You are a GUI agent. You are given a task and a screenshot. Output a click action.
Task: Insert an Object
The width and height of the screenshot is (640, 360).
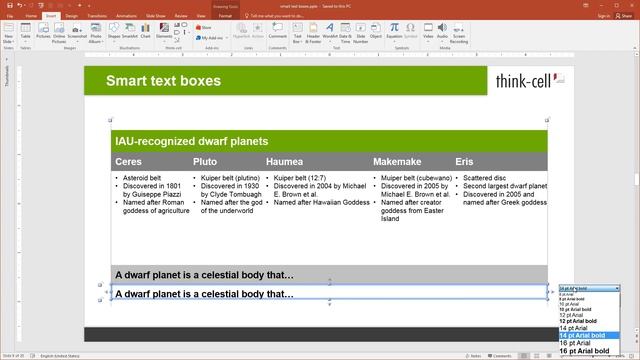coord(376,31)
